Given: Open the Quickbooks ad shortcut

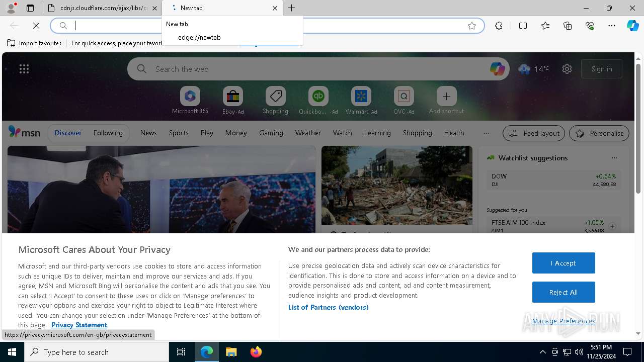Looking at the screenshot, I should (318, 101).
